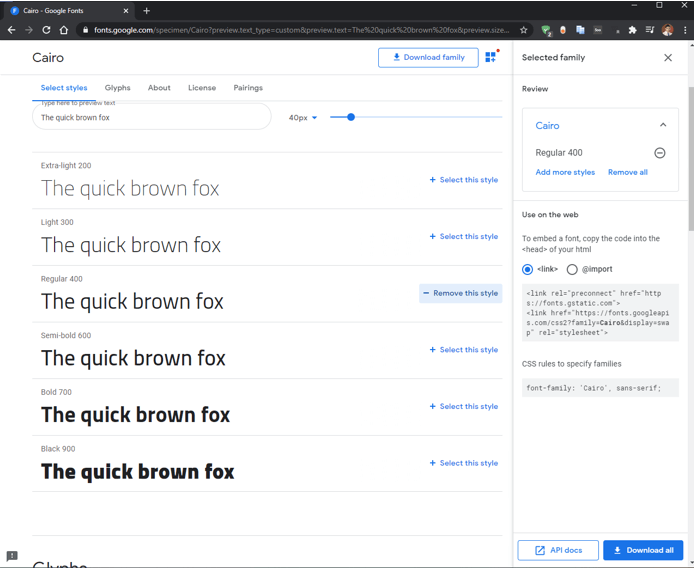The width and height of the screenshot is (694, 569).
Task: Open the API docs button
Action: 558,550
